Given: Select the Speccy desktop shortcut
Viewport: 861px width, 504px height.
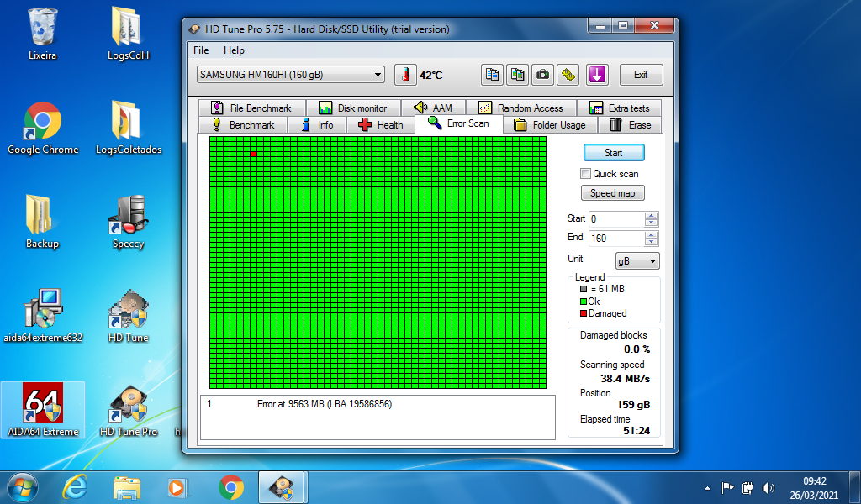Looking at the screenshot, I should pyautogui.click(x=128, y=222).
